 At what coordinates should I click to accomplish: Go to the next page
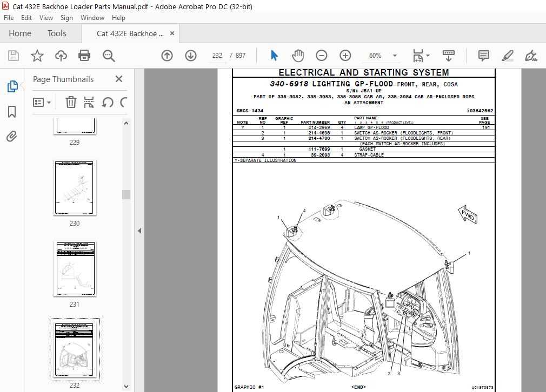coord(191,56)
